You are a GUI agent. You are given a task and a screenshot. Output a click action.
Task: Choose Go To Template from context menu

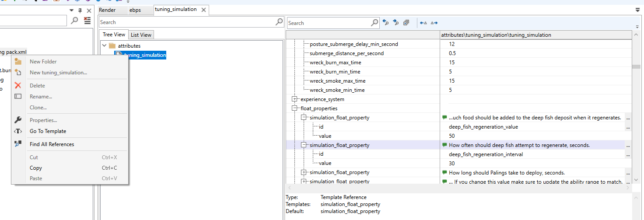(48, 131)
